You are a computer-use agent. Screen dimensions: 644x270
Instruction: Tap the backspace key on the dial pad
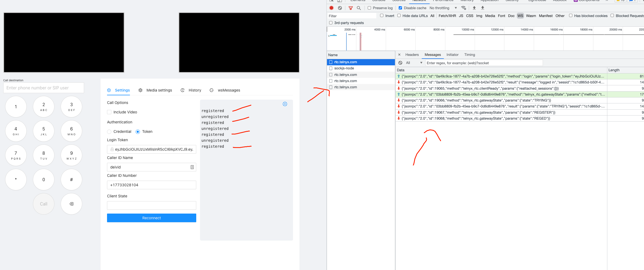pyautogui.click(x=71, y=204)
